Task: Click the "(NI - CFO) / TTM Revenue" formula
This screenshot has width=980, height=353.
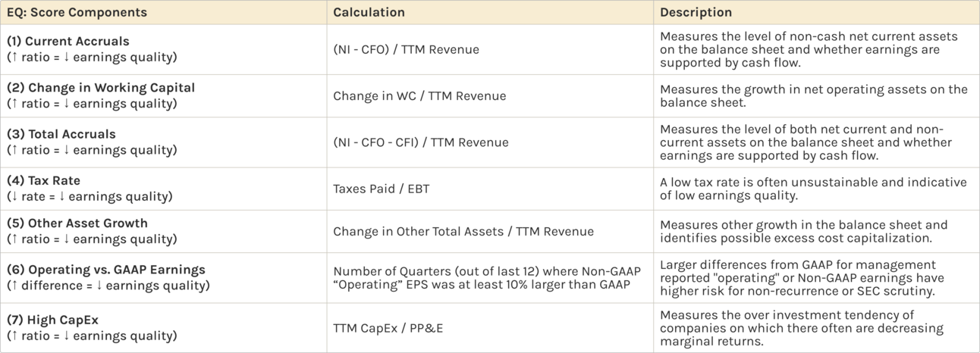Action: coord(406,50)
